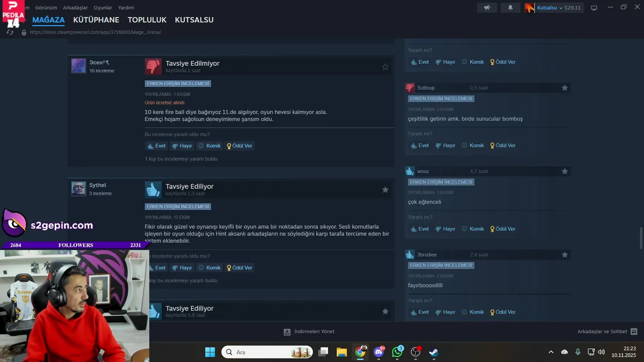Open Suttoup reviewer name
Viewport: 644px width, 362px height.
coord(426,88)
